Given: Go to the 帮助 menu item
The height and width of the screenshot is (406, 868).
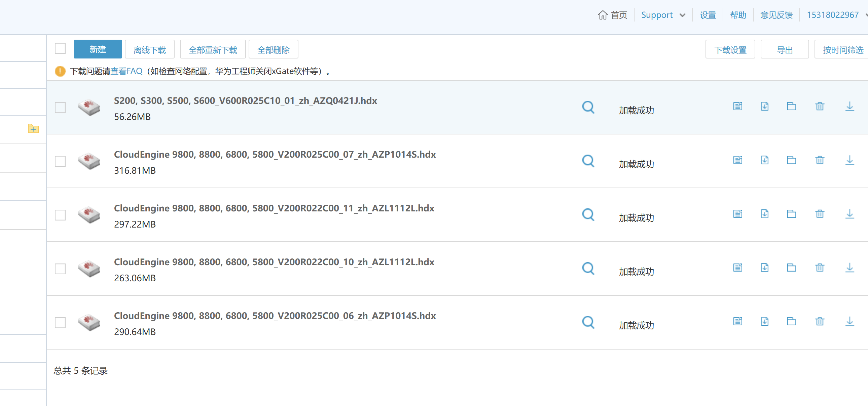Looking at the screenshot, I should click(738, 15).
